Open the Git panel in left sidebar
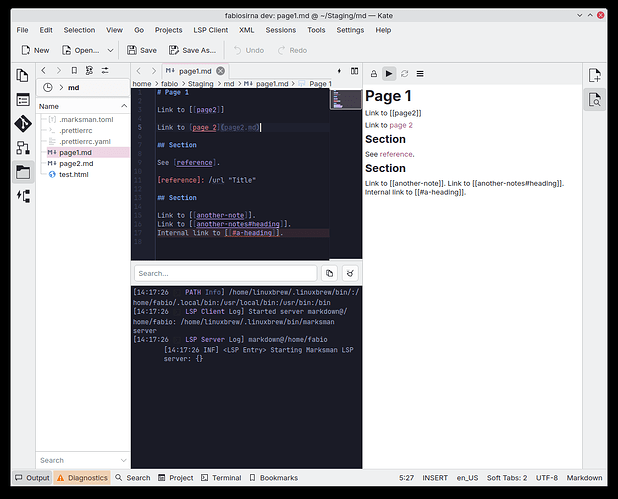This screenshot has width=618, height=499. click(x=22, y=123)
